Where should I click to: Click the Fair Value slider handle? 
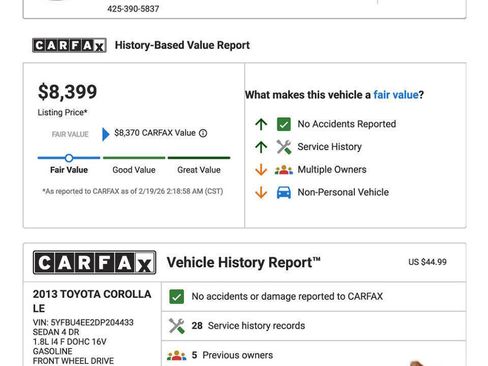pyautogui.click(x=69, y=158)
